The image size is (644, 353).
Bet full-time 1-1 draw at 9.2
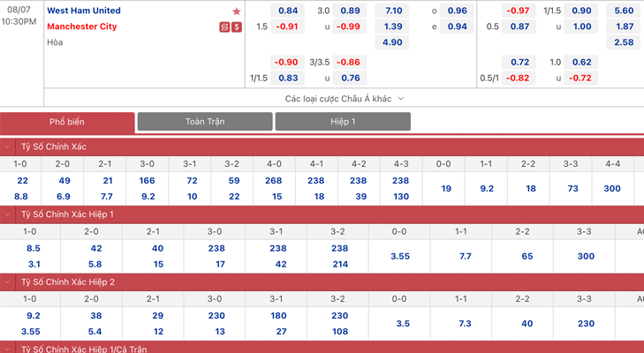click(487, 188)
